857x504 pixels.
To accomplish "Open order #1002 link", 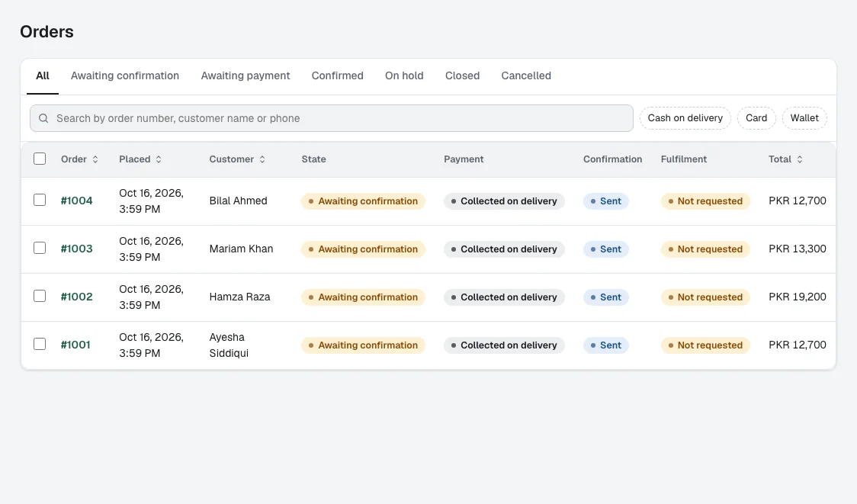I will [x=76, y=297].
